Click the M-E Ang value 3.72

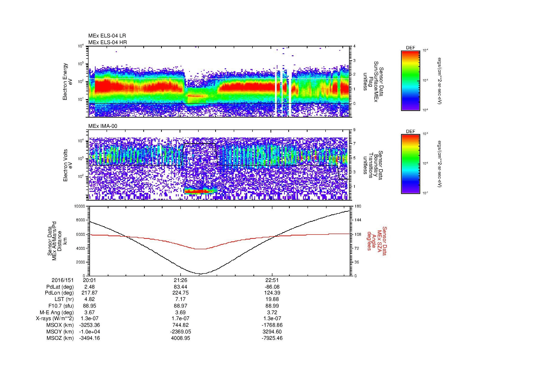click(x=272, y=312)
